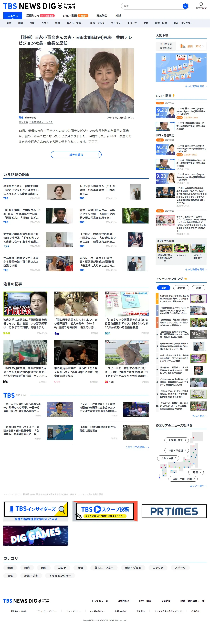Expand the 近畿・中国・四国 area link

(183, 479)
